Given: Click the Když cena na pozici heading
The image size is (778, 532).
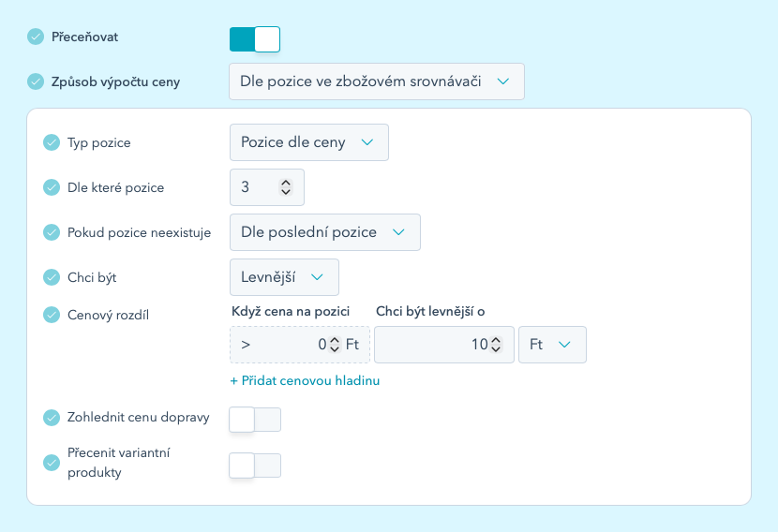Looking at the screenshot, I should (x=291, y=311).
